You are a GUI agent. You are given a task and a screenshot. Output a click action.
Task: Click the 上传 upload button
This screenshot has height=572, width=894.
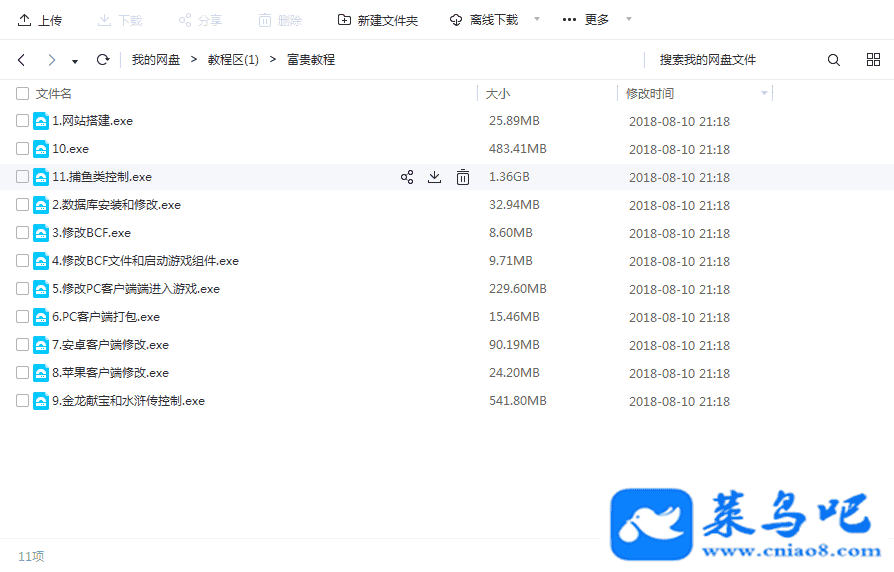(40, 20)
